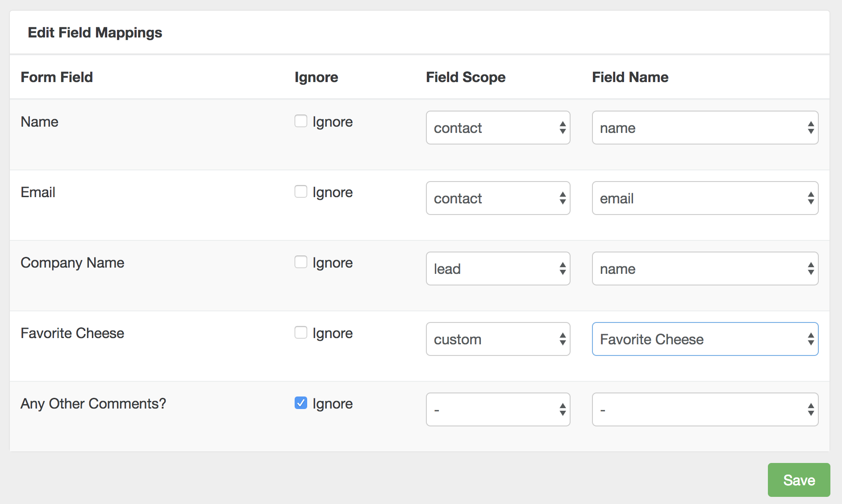The height and width of the screenshot is (504, 842).
Task: Open Field Scope dropdown for Email row
Action: point(498,198)
